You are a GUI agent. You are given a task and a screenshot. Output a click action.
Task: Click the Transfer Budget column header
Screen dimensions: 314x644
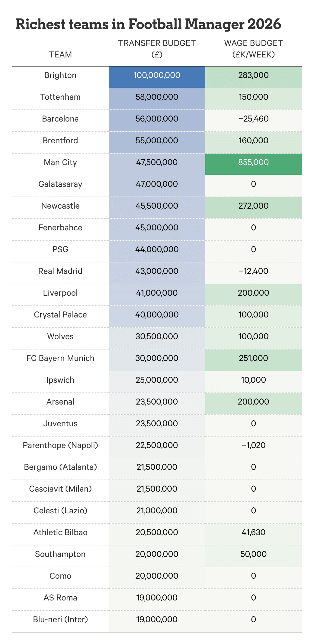157,49
